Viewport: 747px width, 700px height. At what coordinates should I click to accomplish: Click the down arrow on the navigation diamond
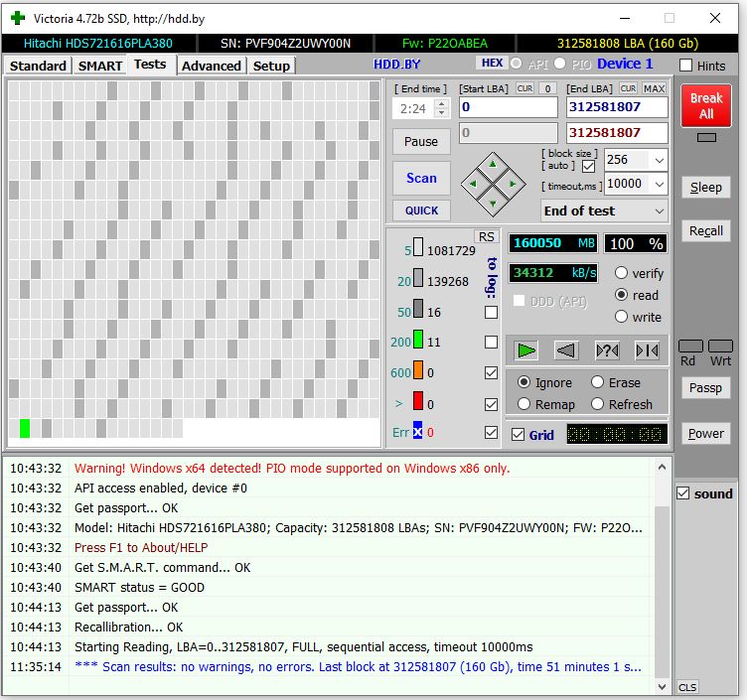tap(493, 204)
